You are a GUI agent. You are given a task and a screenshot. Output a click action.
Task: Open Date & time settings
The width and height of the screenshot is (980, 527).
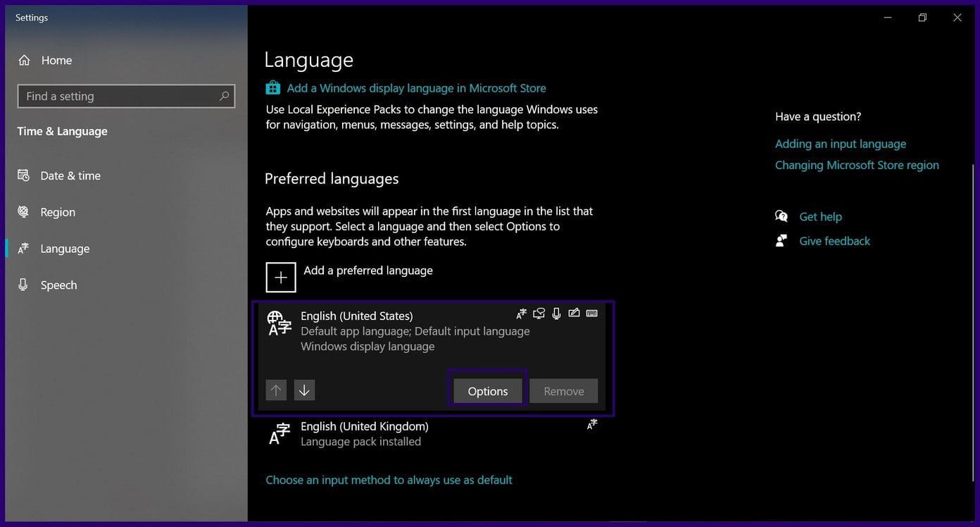coord(70,175)
